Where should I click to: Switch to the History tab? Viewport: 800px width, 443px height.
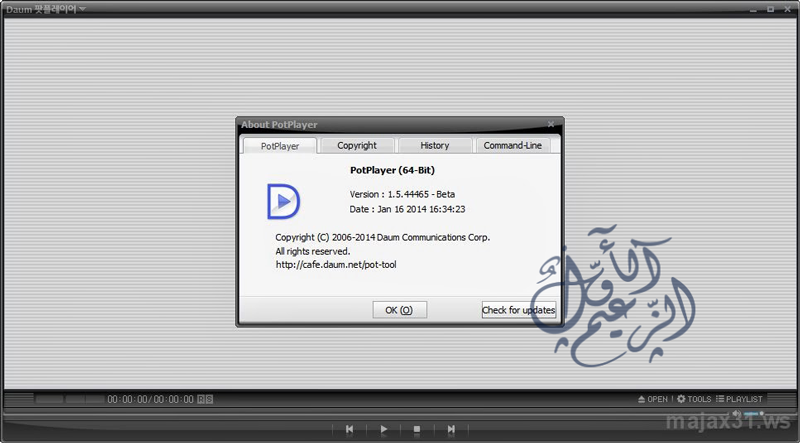coord(435,145)
